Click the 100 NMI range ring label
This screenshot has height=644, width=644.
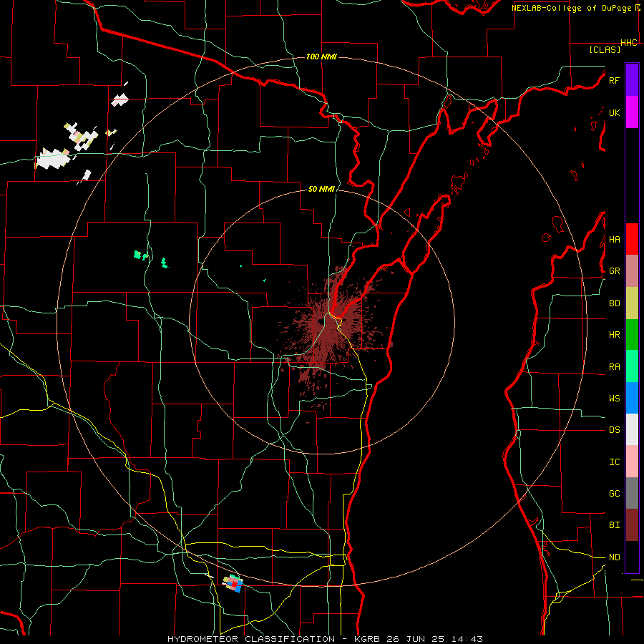click(x=321, y=57)
